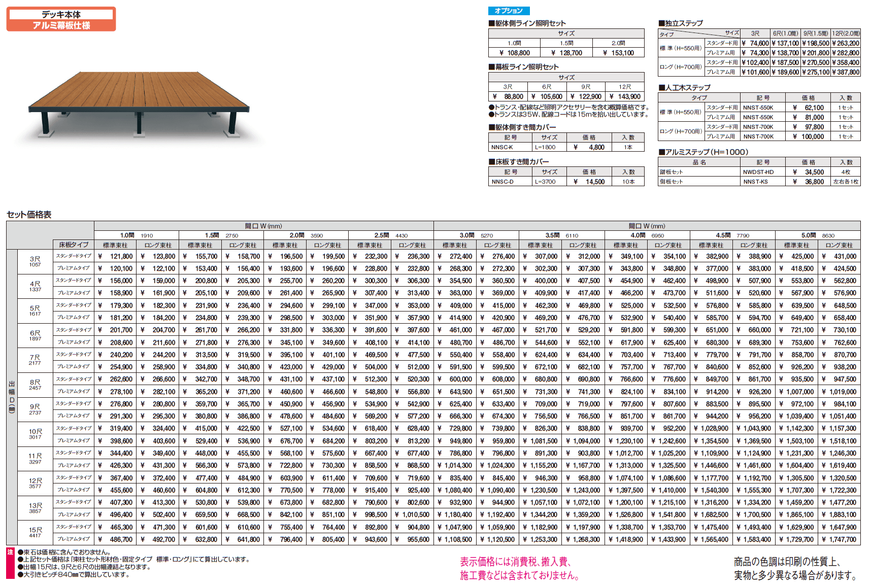Viewport: 871px width, 588px height.
Task: Click the pink 表示価格には消費税 notice text
Action: click(519, 568)
